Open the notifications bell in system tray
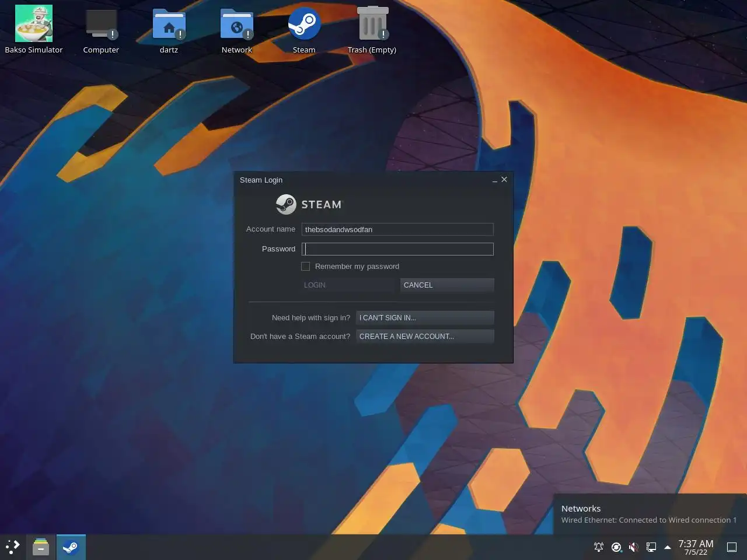This screenshot has height=560, width=747. point(599,547)
